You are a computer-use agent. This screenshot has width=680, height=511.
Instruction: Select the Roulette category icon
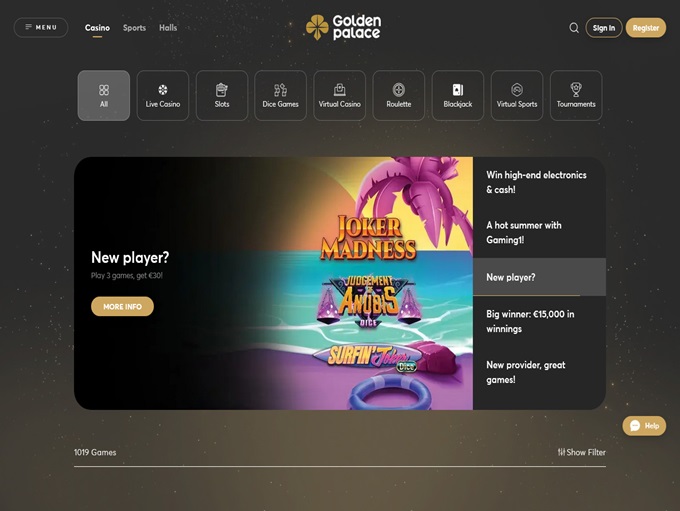[x=399, y=95]
